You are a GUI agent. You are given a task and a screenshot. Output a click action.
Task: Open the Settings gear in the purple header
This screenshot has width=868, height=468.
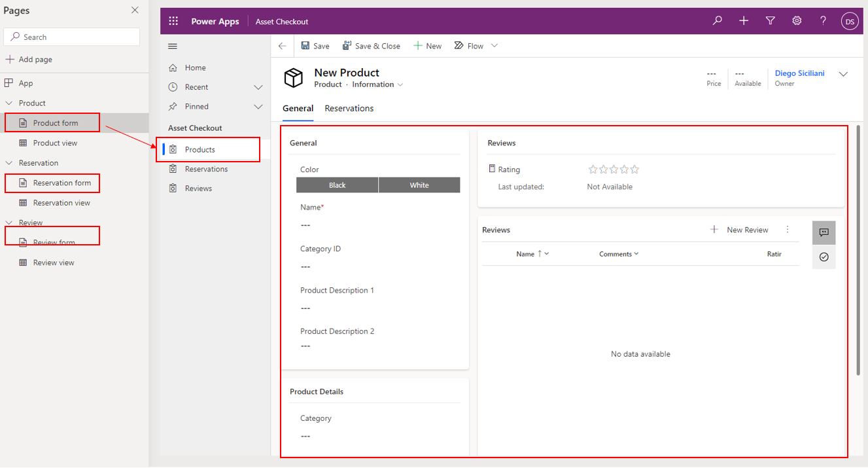[797, 20]
